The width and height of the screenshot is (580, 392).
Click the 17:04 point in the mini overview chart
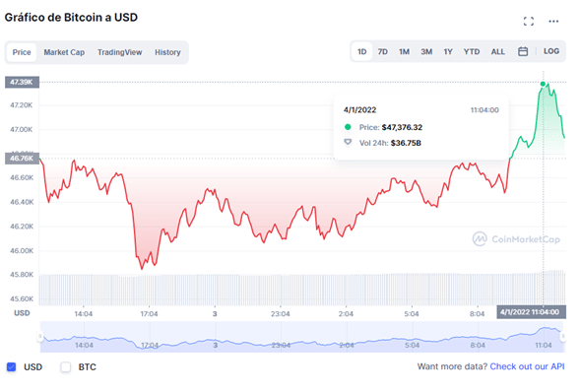tap(150, 346)
